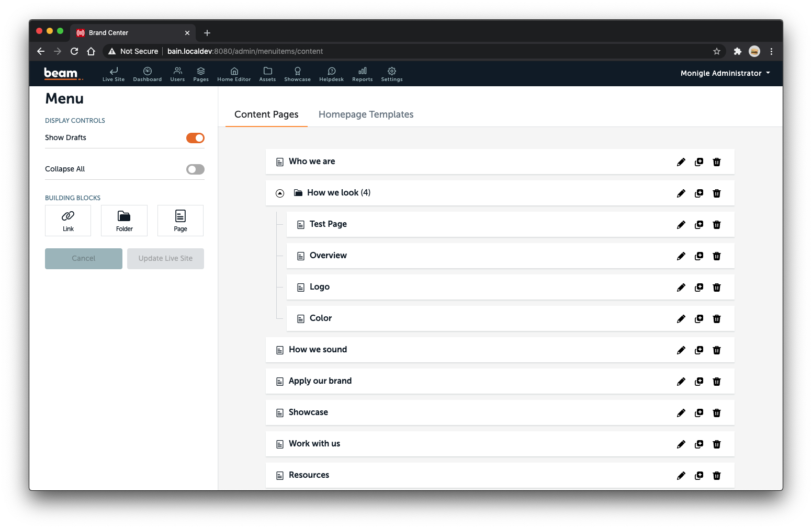Delete the Apply our brand page
Viewport: 812px width, 529px height.
click(717, 382)
